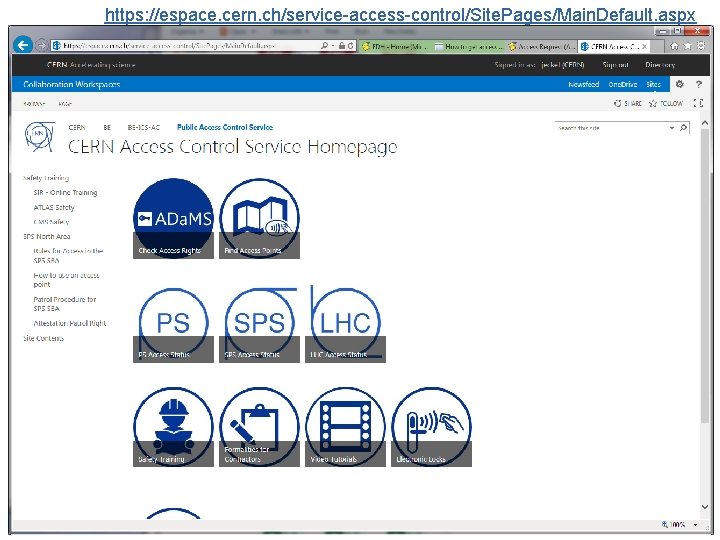Image resolution: width=720 pixels, height=540 pixels.
Task: Switch to the EDH Home browser tab
Action: [x=394, y=46]
